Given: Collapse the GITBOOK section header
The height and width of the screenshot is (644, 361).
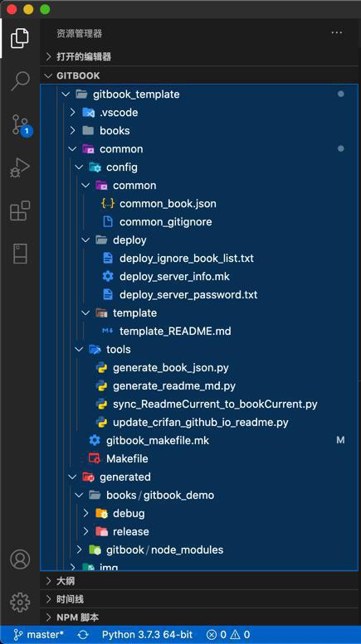Looking at the screenshot, I should point(200,75).
